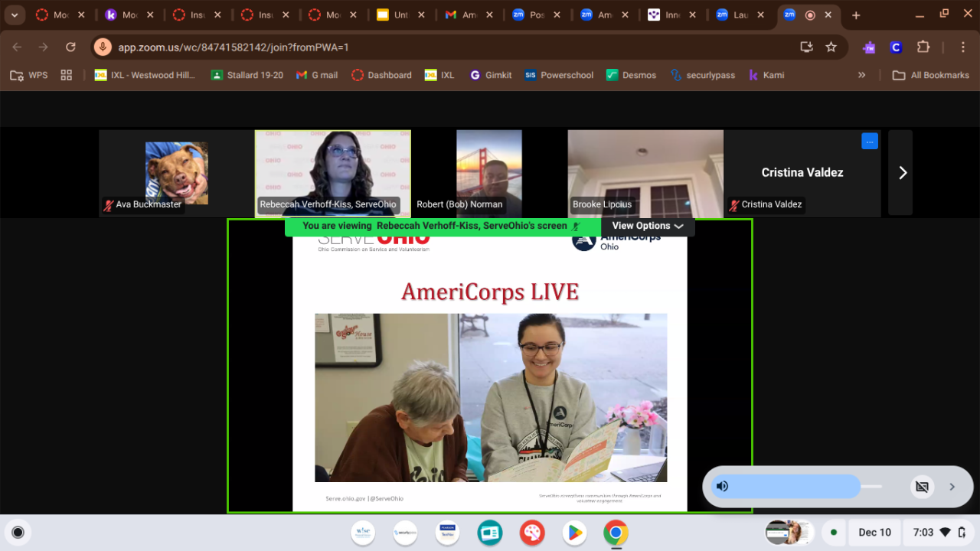980x551 pixels.
Task: Toggle live captions in the volume popup
Action: [922, 487]
